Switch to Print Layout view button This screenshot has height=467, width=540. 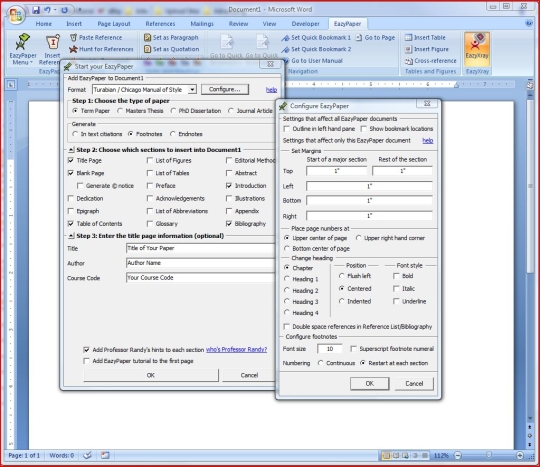click(386, 456)
